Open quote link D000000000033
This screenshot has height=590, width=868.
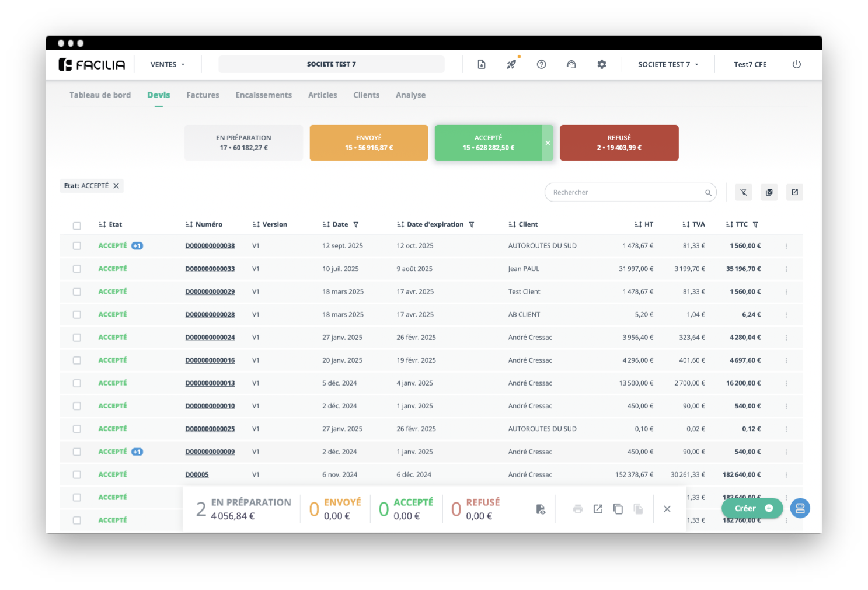click(x=210, y=269)
